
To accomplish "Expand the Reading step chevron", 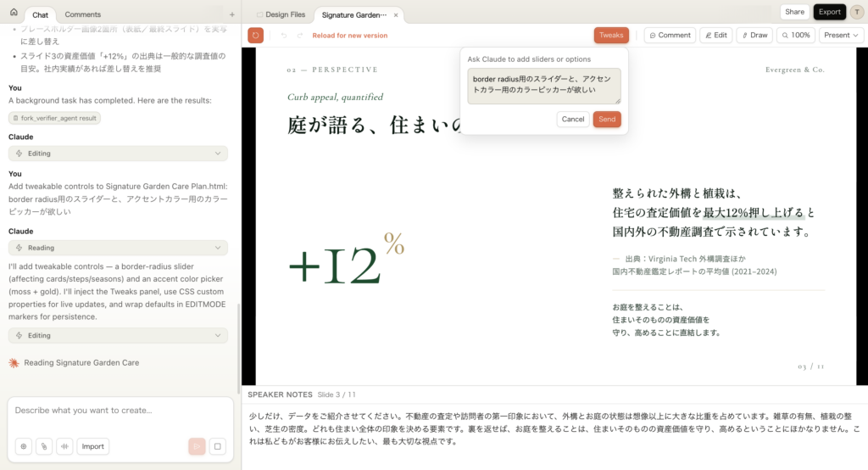I will click(219, 248).
